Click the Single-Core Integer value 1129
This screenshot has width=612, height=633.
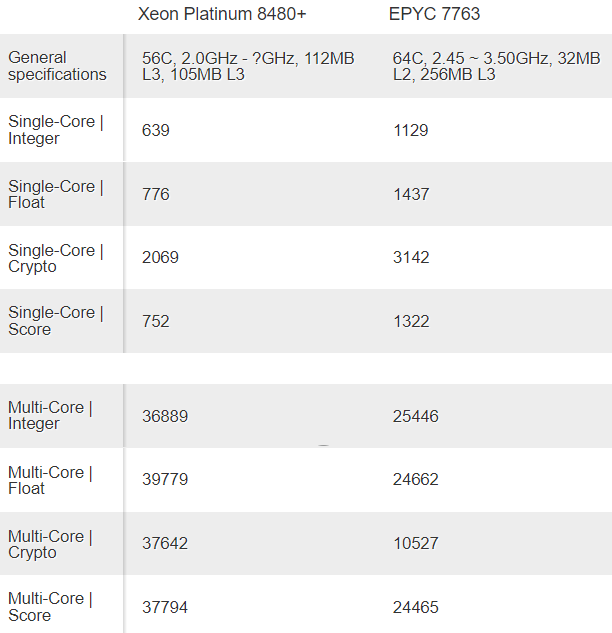pyautogui.click(x=409, y=130)
